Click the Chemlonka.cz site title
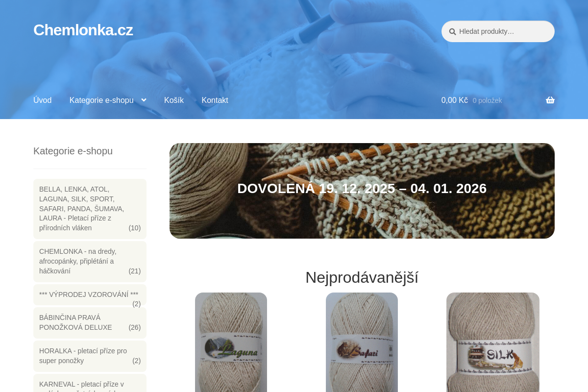588x392 pixels. point(83,30)
